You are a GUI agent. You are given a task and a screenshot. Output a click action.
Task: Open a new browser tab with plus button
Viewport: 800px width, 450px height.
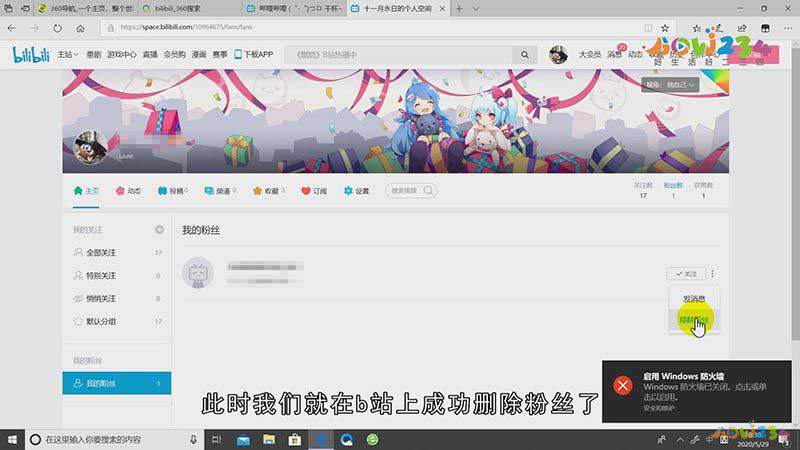[459, 9]
